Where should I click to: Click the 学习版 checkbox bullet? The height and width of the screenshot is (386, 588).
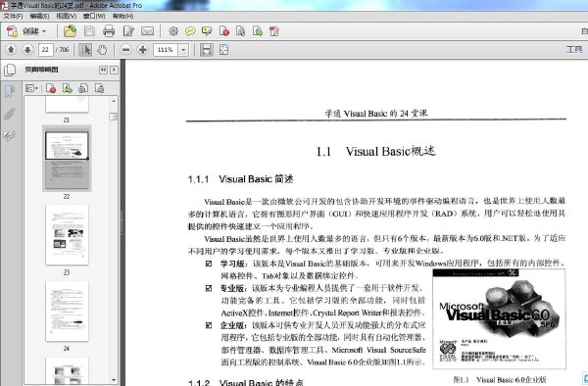[x=209, y=264]
